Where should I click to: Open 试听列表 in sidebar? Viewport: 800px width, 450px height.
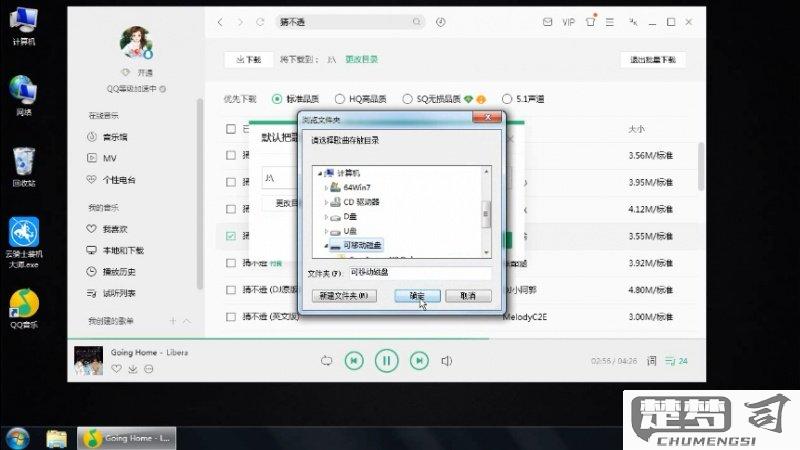(x=111, y=293)
